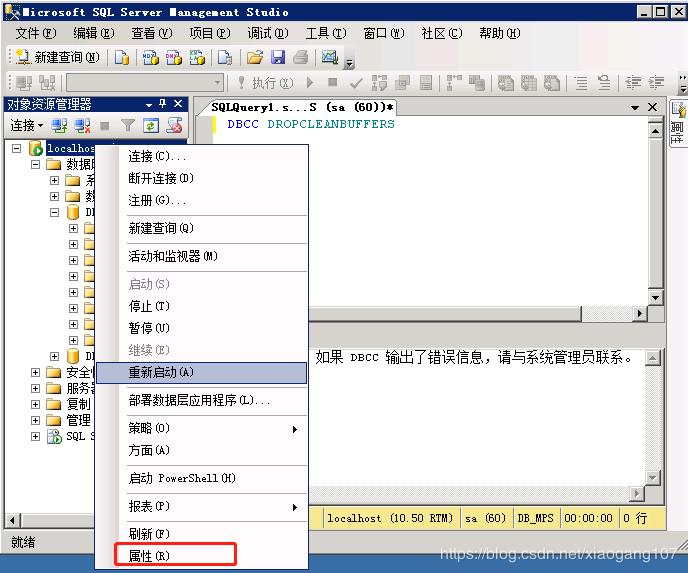
Task: Open the Window (窗口) menu
Action: 383,33
